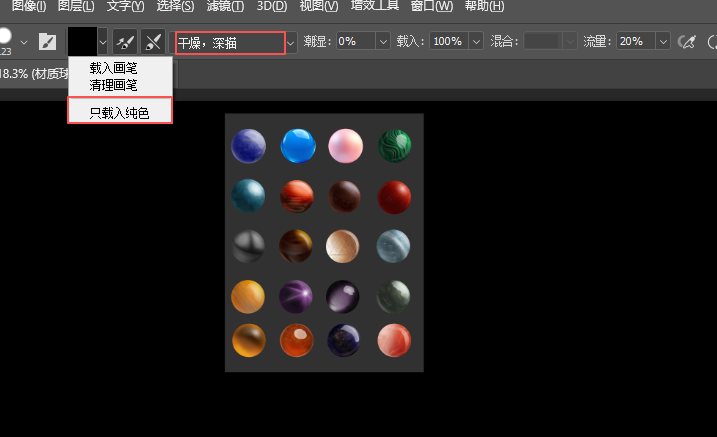Click the pink pearl sphere on canvas
The height and width of the screenshot is (437, 717).
pos(346,146)
